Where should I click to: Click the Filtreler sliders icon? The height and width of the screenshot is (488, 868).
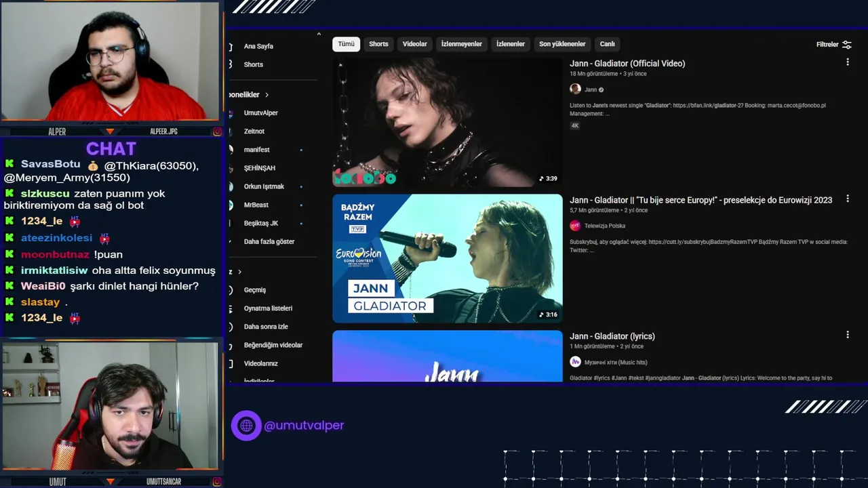point(847,45)
